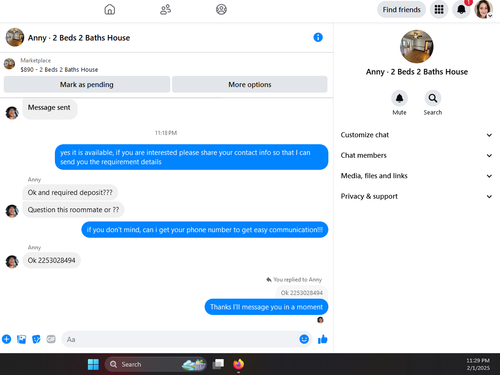This screenshot has width=500, height=375.
Task: Click the "yes it is available" message bubble
Action: [x=191, y=157]
